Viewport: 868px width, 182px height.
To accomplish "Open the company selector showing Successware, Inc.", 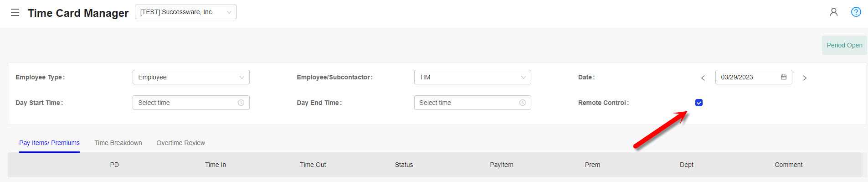I will 186,12.
